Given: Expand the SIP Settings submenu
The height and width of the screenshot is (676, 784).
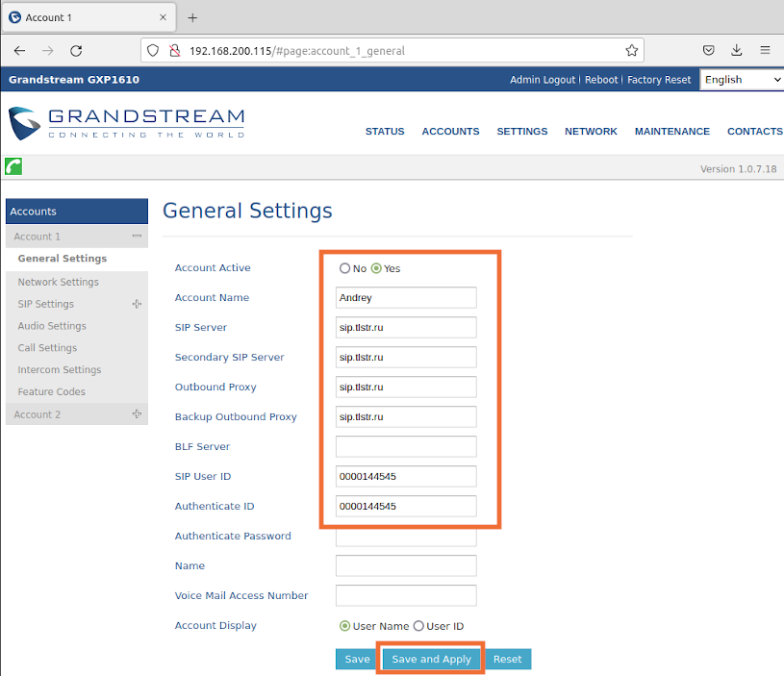Looking at the screenshot, I should (x=137, y=304).
